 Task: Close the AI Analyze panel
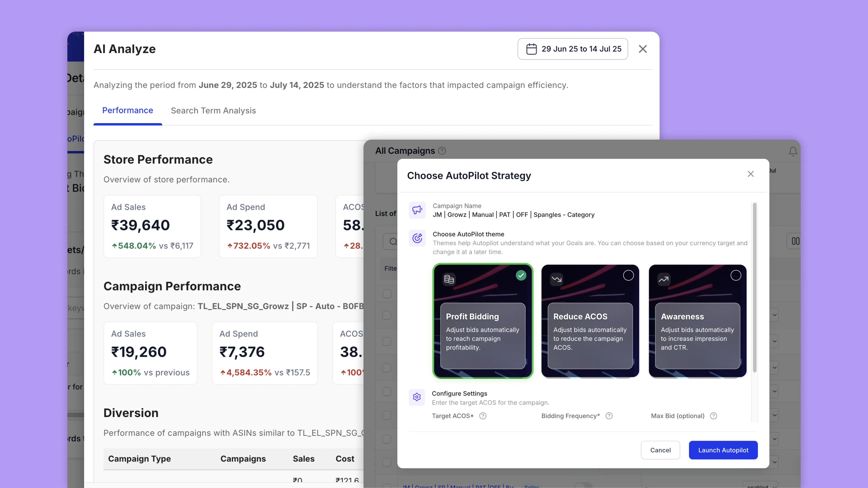643,49
